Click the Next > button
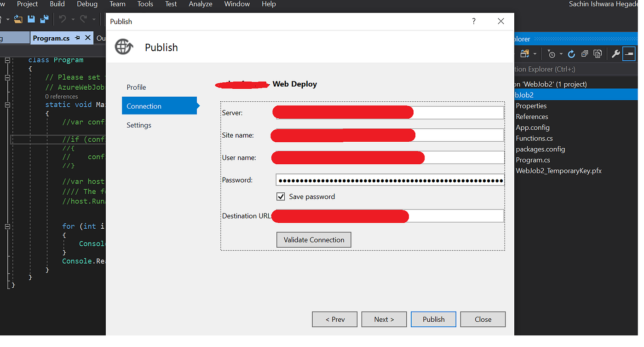Image resolution: width=644 pixels, height=347 pixels. (384, 319)
